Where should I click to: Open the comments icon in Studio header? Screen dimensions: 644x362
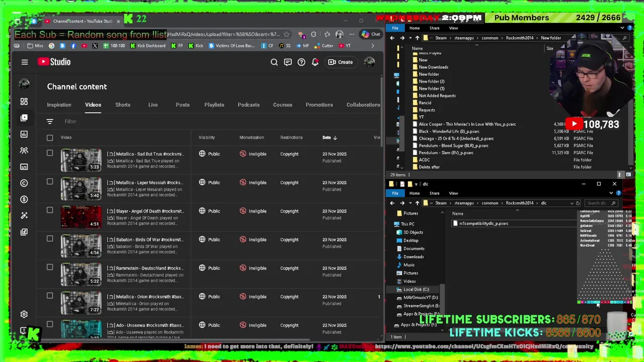coord(288,62)
